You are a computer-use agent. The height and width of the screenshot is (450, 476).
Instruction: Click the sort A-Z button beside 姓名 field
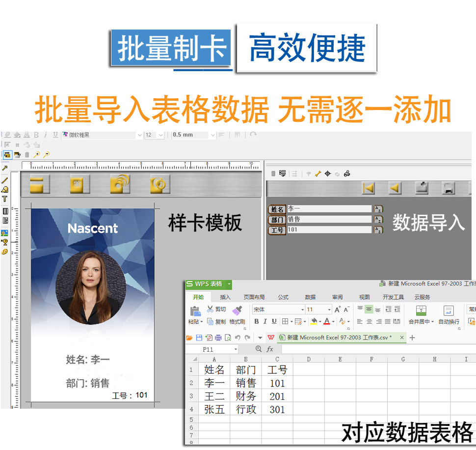378,209
